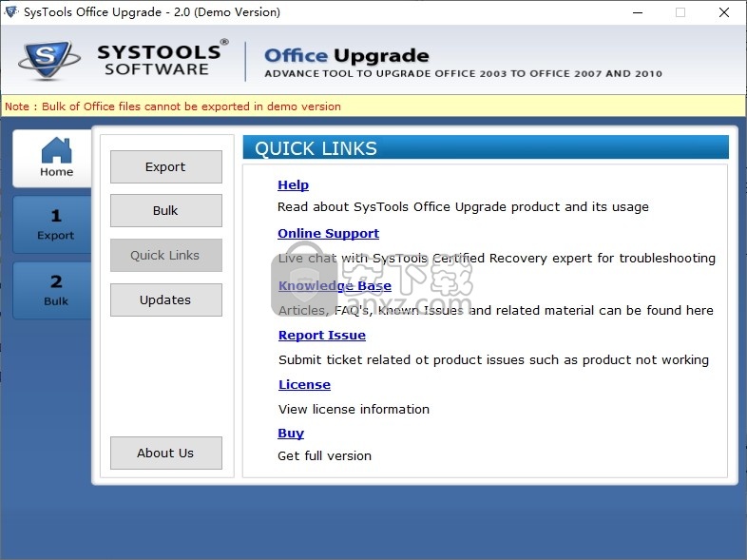
Task: Switch to the 1 Export side tab
Action: coord(52,224)
